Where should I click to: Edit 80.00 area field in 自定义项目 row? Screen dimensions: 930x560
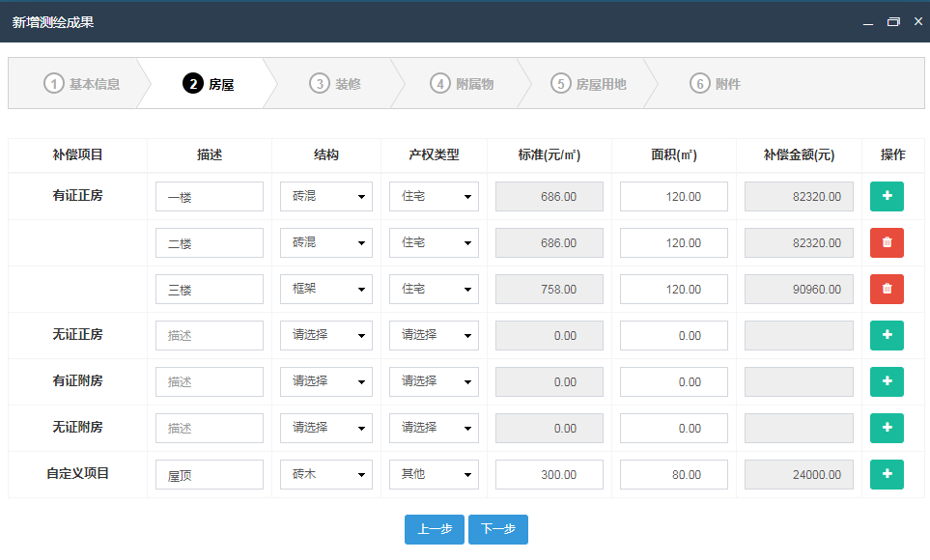[x=674, y=474]
